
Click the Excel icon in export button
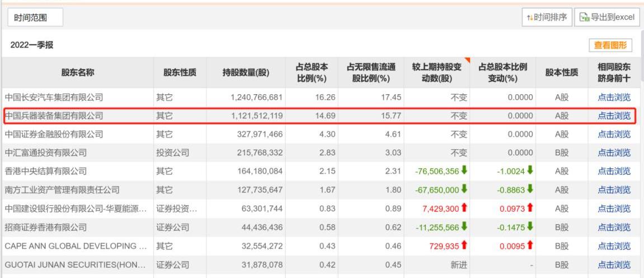point(584,17)
